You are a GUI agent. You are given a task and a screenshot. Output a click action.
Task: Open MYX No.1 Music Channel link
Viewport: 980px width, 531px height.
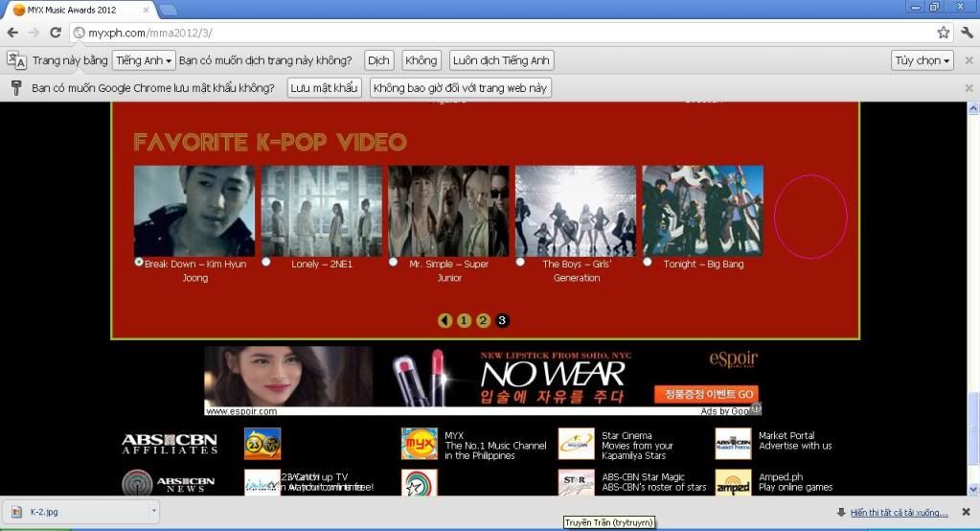pos(495,446)
